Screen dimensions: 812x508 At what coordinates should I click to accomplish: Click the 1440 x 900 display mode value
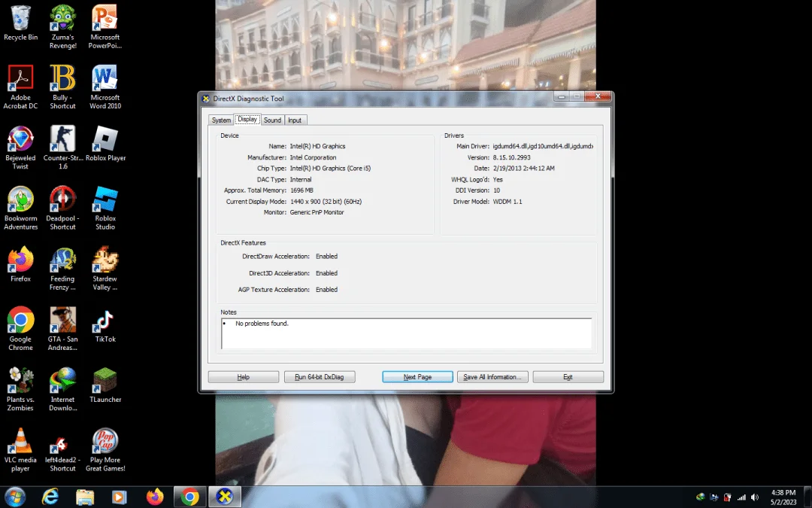[x=326, y=202]
